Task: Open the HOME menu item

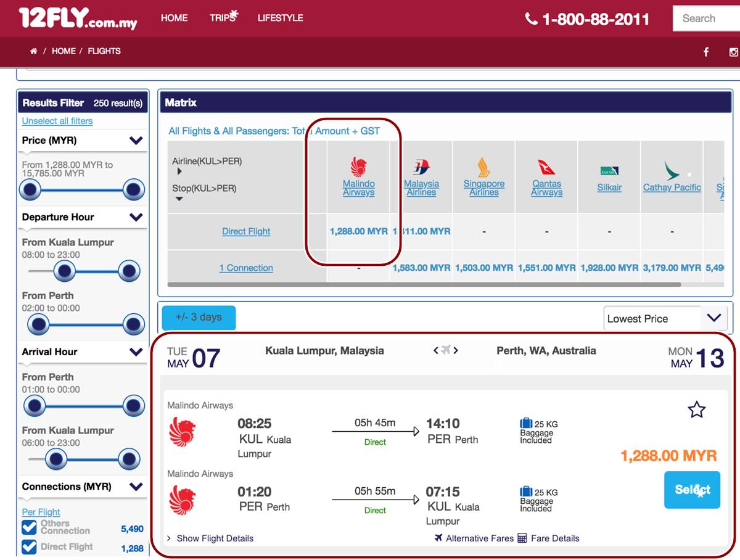Action: click(x=175, y=18)
